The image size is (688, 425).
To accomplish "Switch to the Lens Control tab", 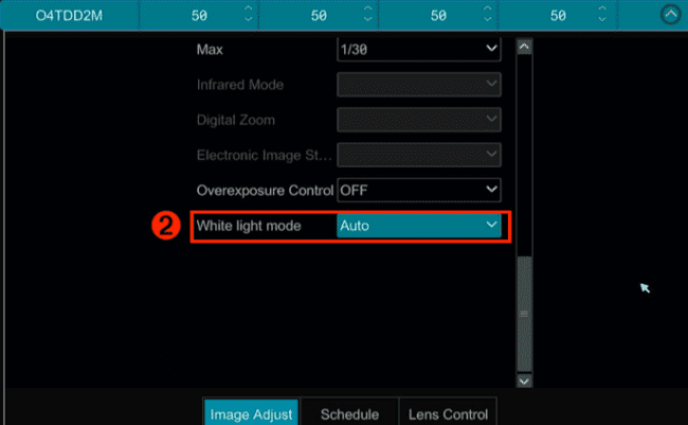I will pyautogui.click(x=448, y=413).
